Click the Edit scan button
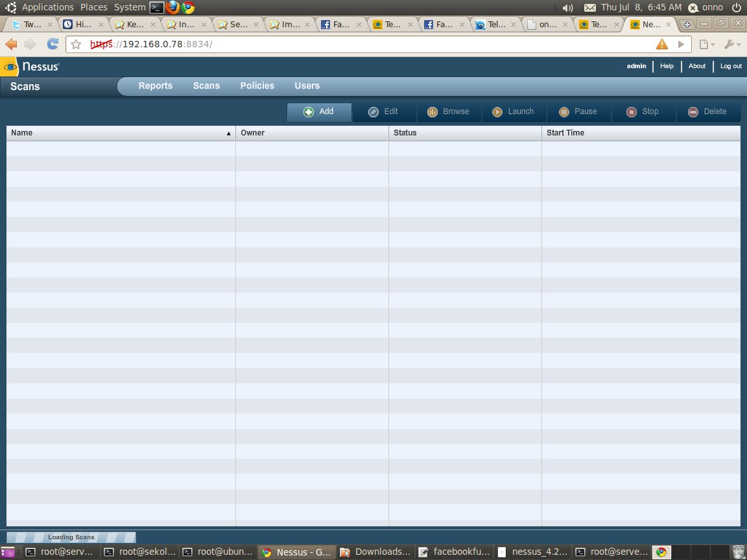The height and width of the screenshot is (560, 747). pos(384,112)
